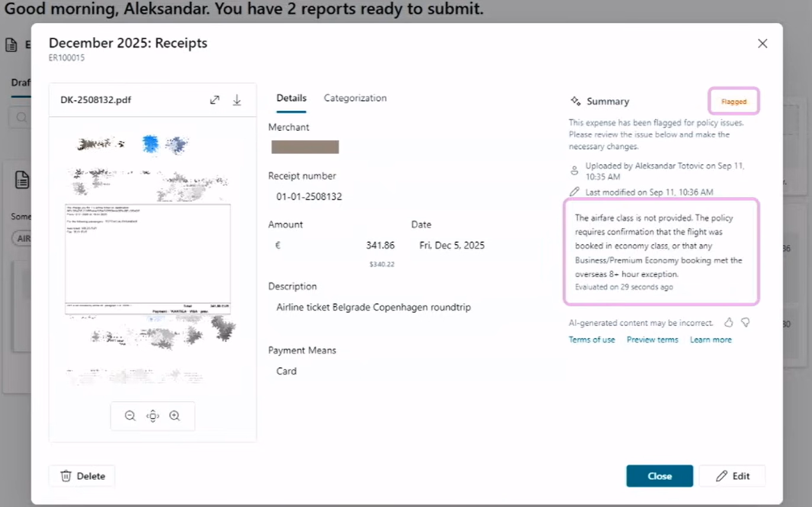This screenshot has height=507, width=812.
Task: Give thumbs down to the AI summary
Action: (x=746, y=323)
